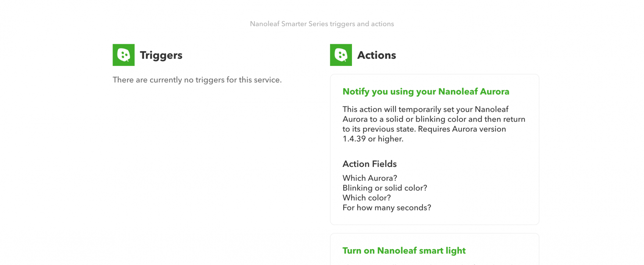Select the Blinking or solid color? field

coord(385,188)
